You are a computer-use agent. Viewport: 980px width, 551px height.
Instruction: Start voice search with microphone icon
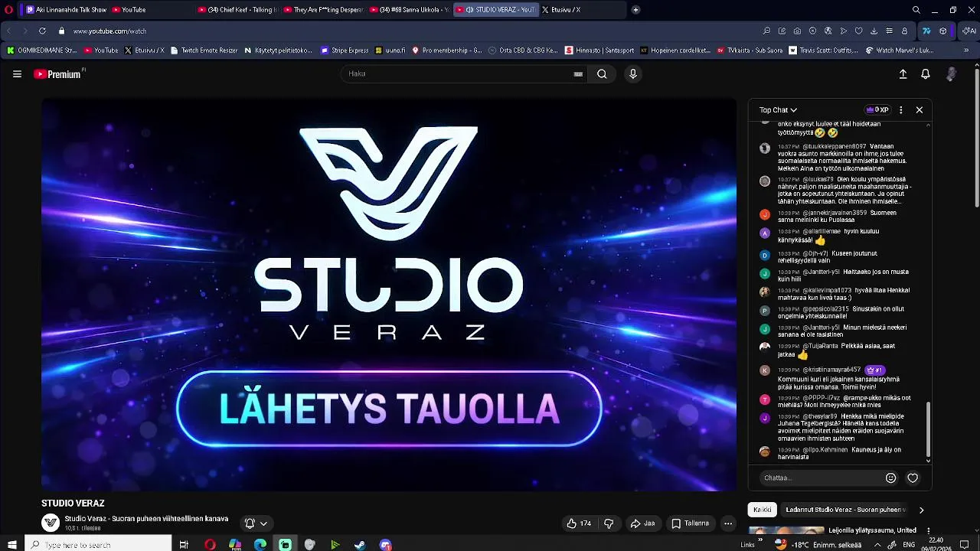[632, 74]
